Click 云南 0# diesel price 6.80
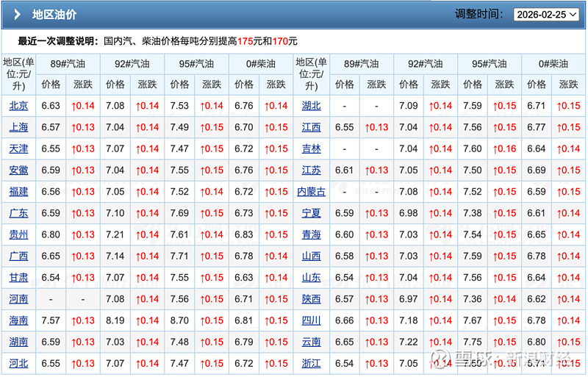The height and width of the screenshot is (377, 588). [x=537, y=342]
